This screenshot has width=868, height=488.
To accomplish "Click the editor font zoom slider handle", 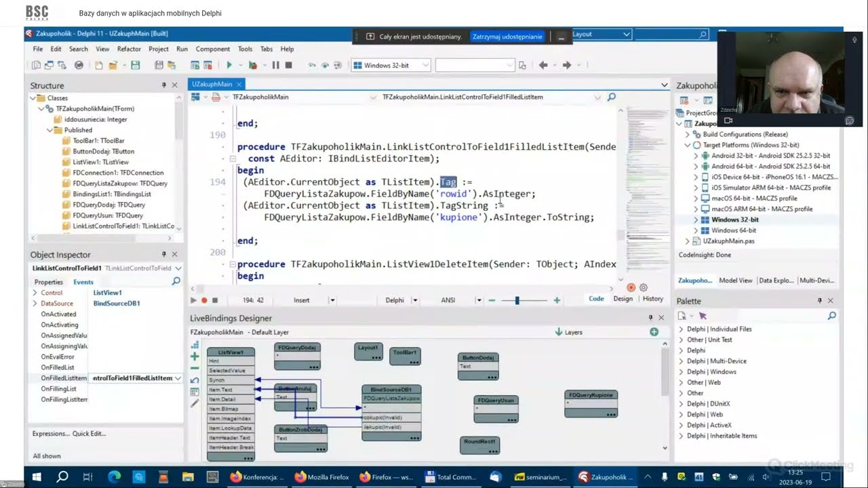I will 517,300.
